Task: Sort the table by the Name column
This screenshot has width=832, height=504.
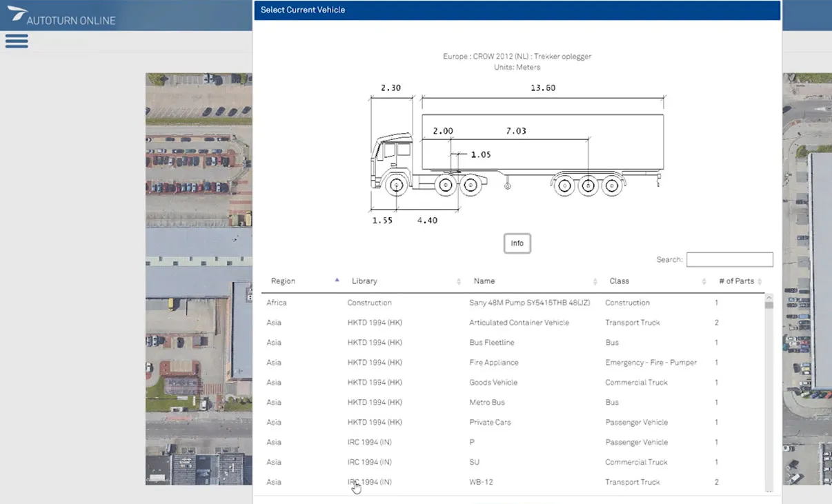Action: (x=535, y=281)
